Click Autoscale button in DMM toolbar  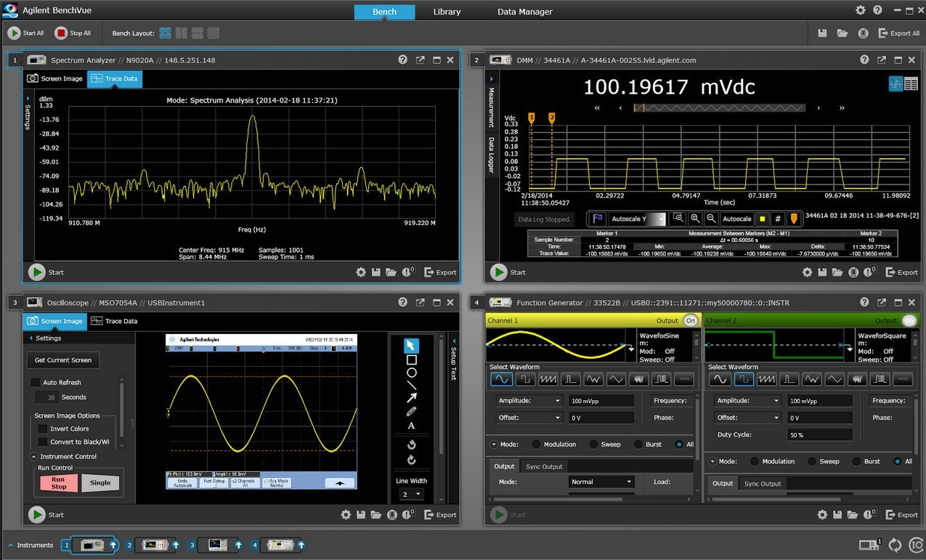(x=736, y=219)
